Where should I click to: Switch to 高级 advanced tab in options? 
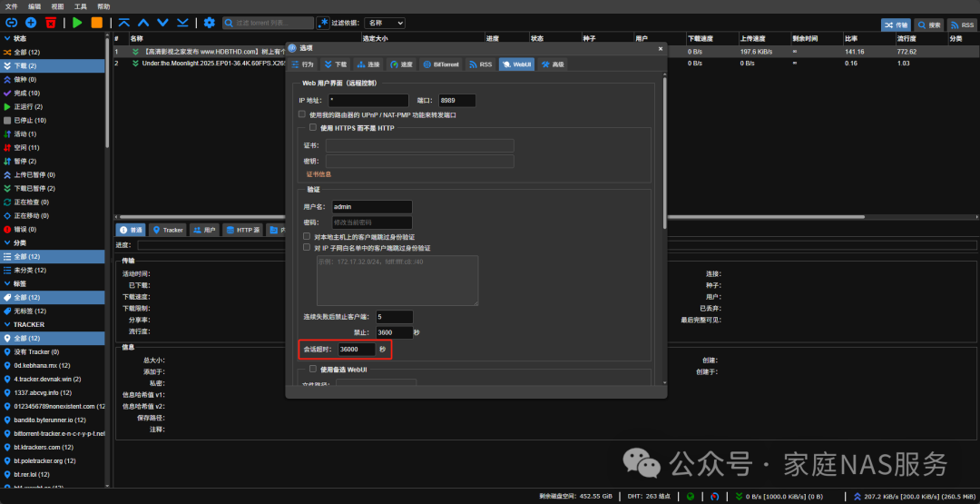pos(553,64)
